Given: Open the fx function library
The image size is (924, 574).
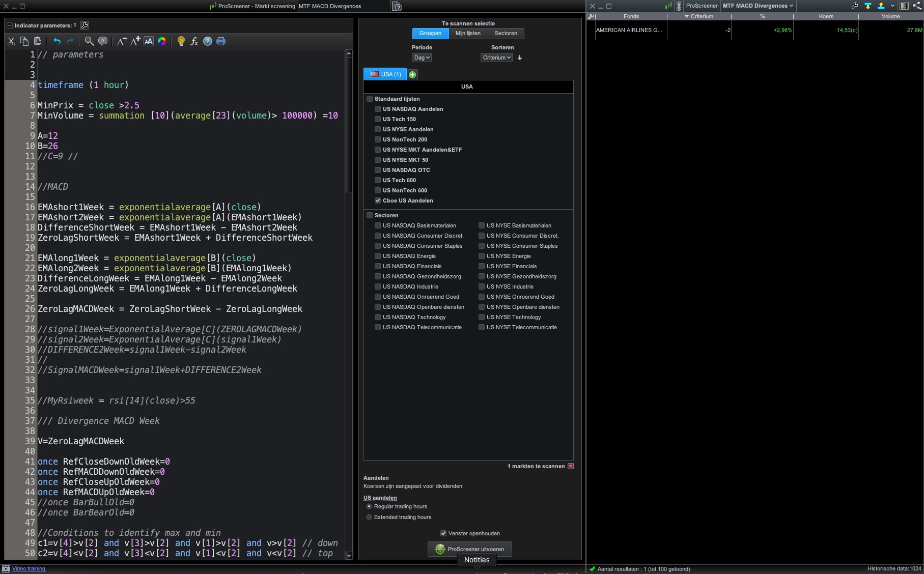Looking at the screenshot, I should [194, 41].
